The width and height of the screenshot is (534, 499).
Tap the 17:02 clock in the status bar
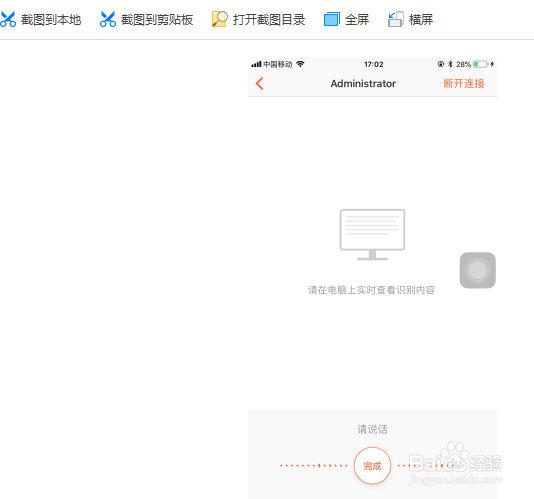[x=374, y=64]
